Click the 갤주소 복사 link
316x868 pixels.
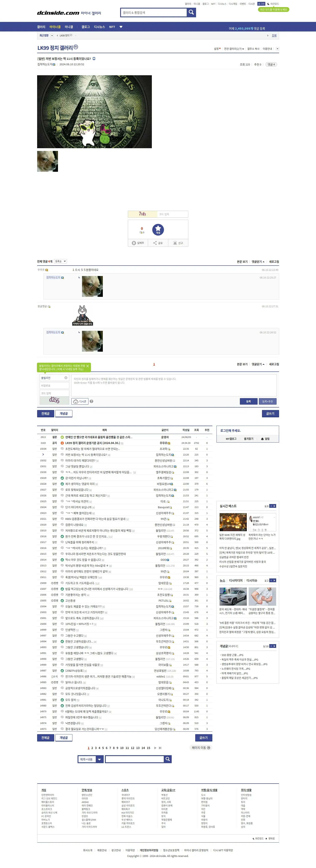(x=253, y=49)
